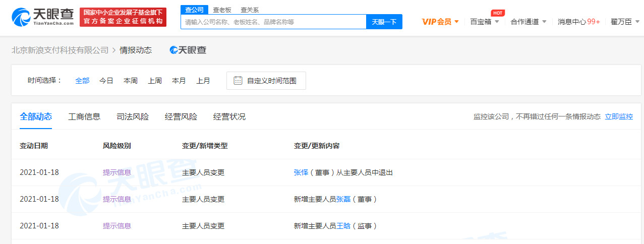Click the red official credit agency banner
This screenshot has width=644, height=244.
coord(123,17)
